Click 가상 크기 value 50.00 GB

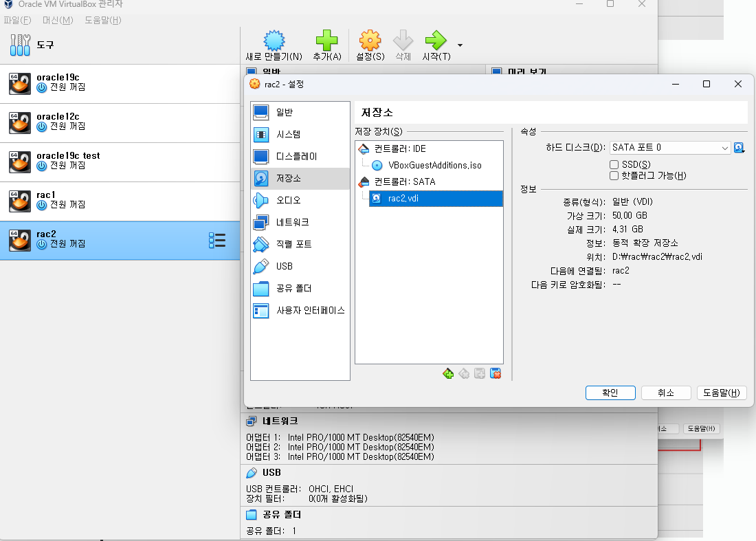tap(630, 216)
